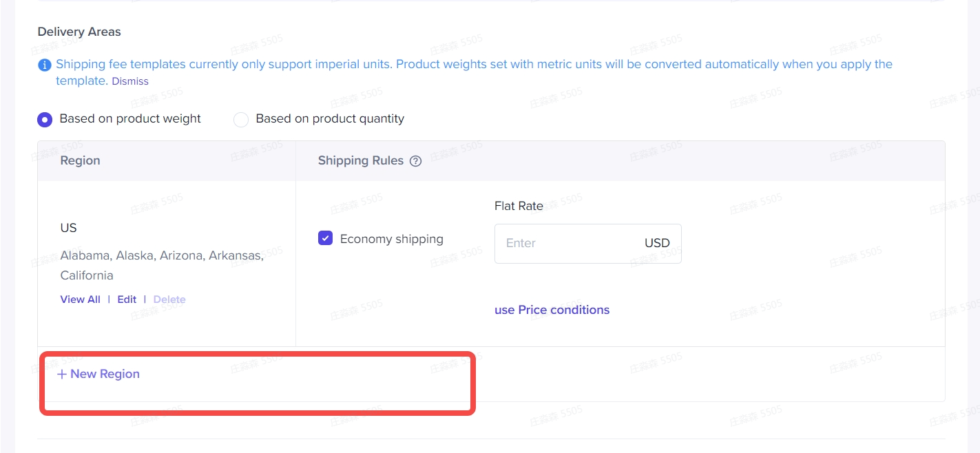The width and height of the screenshot is (980, 453).
Task: Click the Shipping Rules column header
Action: tap(360, 160)
